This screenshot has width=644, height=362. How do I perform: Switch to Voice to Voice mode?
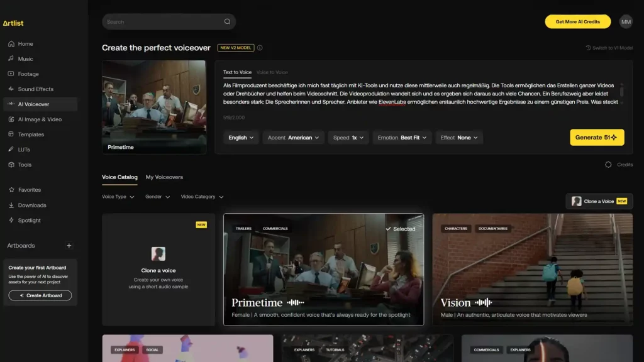click(x=272, y=72)
